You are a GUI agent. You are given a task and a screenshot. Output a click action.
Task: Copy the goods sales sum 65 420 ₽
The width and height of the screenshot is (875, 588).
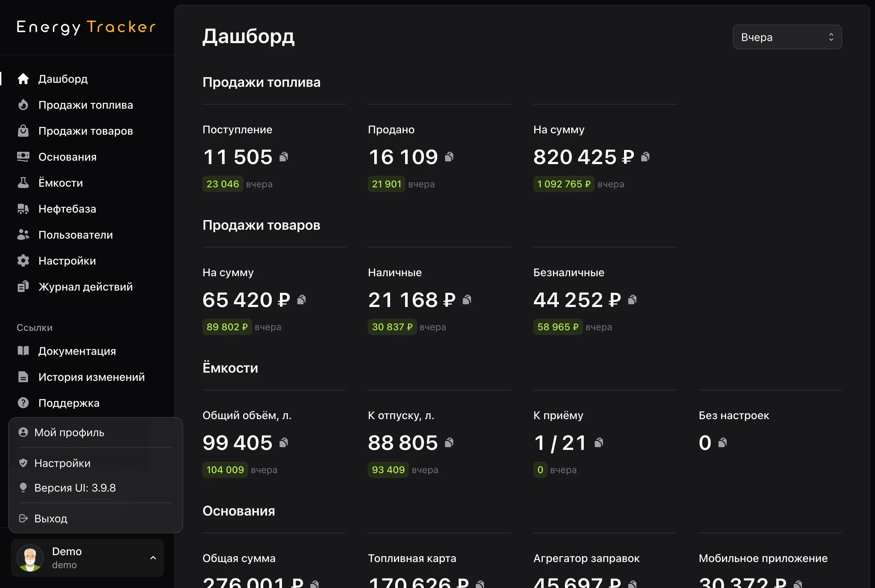click(x=301, y=299)
